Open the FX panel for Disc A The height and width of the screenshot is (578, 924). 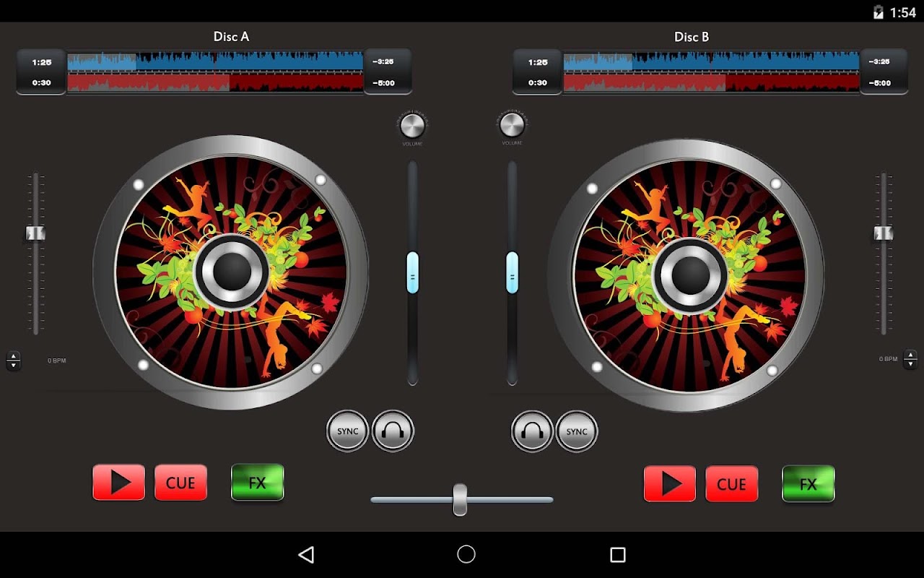point(258,483)
